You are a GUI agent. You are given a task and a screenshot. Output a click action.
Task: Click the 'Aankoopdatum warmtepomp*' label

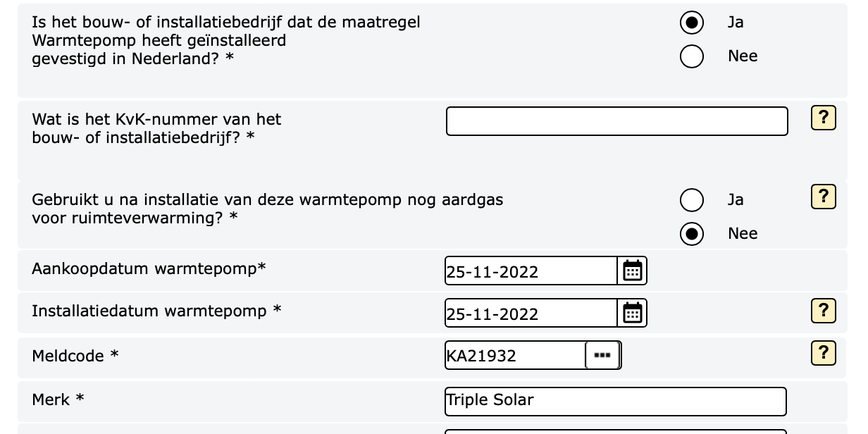point(149,268)
